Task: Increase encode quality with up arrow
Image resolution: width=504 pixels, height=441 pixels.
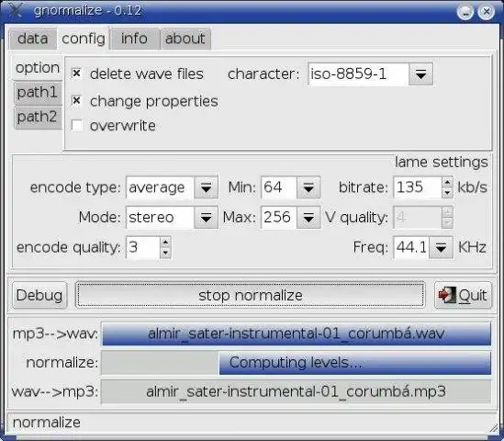Action: pos(165,243)
